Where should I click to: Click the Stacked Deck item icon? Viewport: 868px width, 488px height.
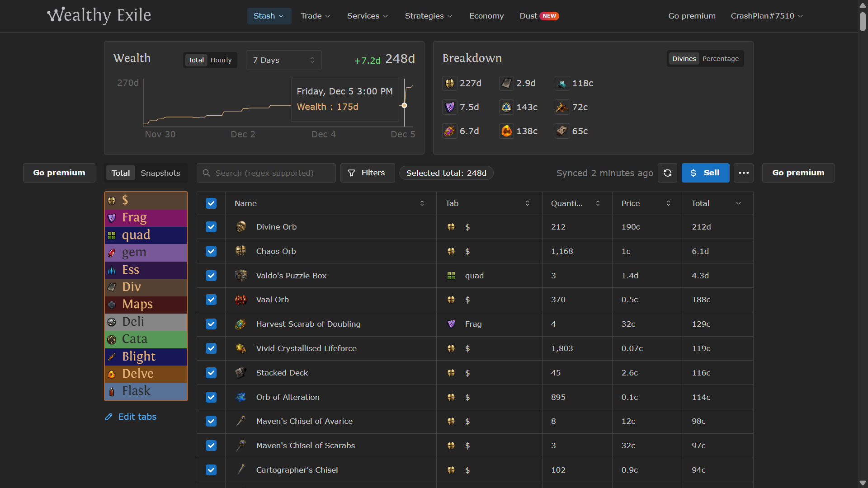pos(241,373)
